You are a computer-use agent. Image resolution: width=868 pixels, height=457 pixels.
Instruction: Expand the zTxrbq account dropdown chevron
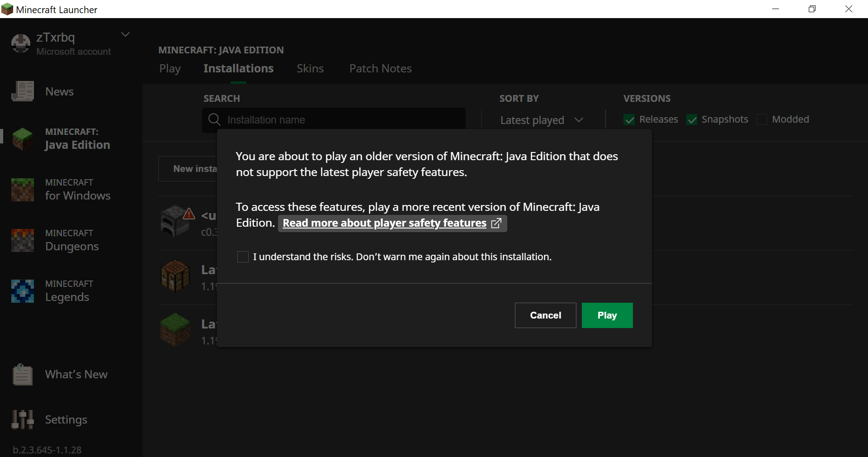tap(126, 34)
